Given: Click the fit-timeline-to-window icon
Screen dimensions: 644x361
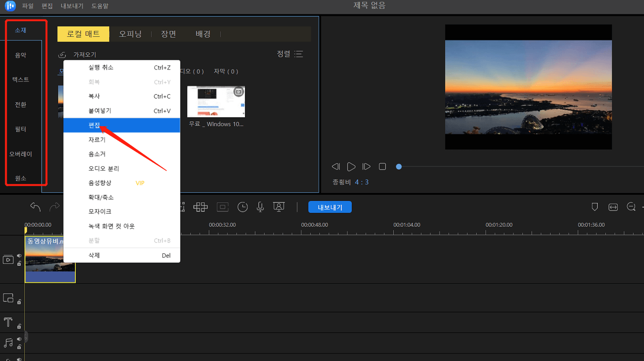Looking at the screenshot, I should point(613,207).
